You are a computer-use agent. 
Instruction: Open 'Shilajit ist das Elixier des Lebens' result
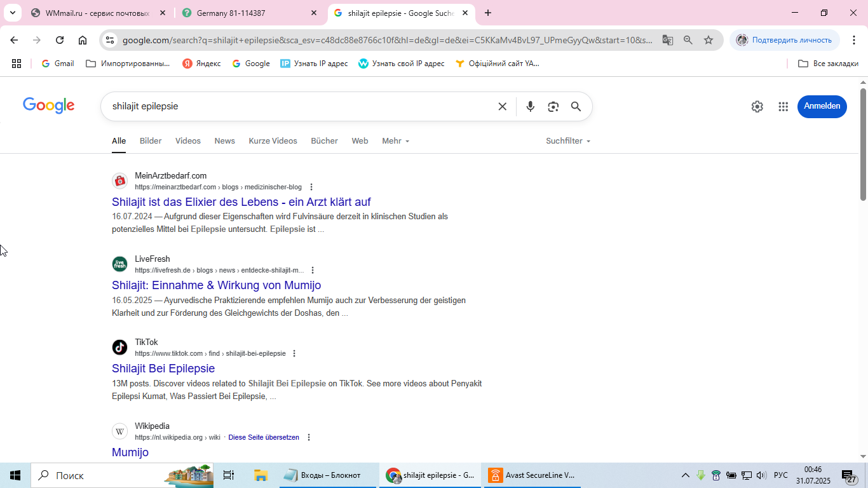click(x=241, y=202)
